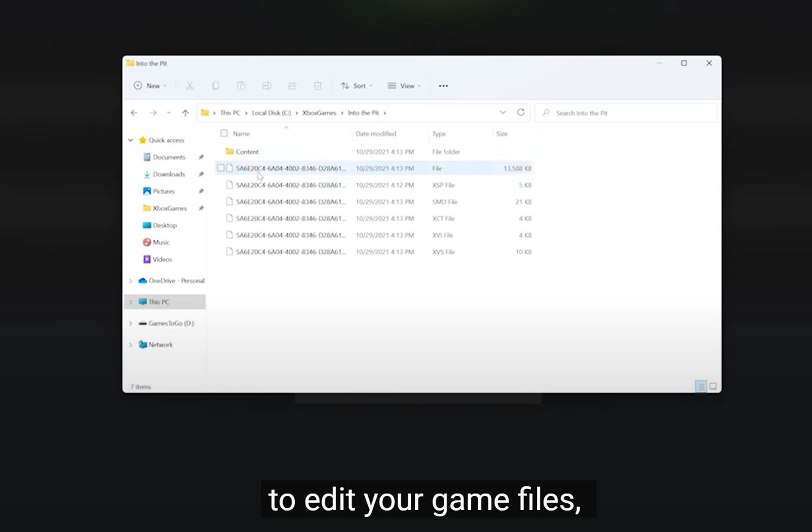The width and height of the screenshot is (812, 532).
Task: Click the Rename icon in toolbar
Action: (x=266, y=86)
